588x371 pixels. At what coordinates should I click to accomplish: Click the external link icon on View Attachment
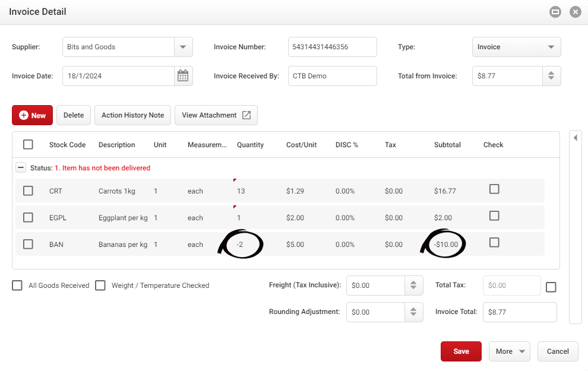246,115
